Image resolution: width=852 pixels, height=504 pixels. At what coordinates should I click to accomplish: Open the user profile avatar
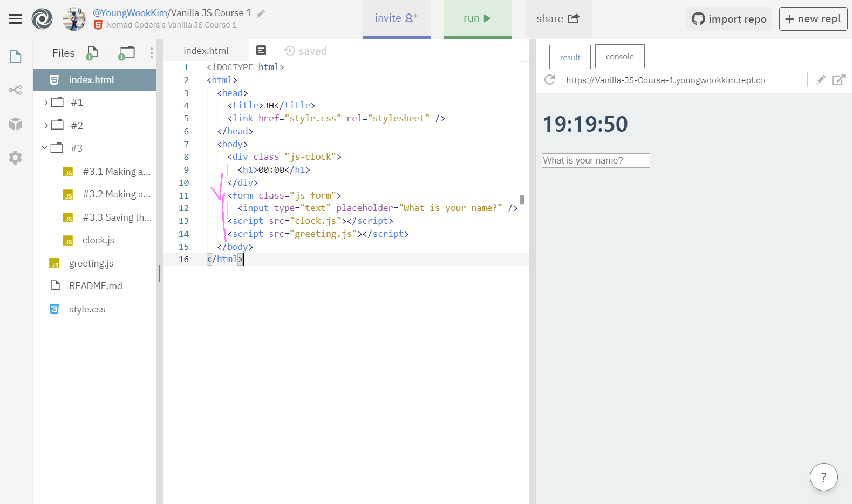(74, 19)
